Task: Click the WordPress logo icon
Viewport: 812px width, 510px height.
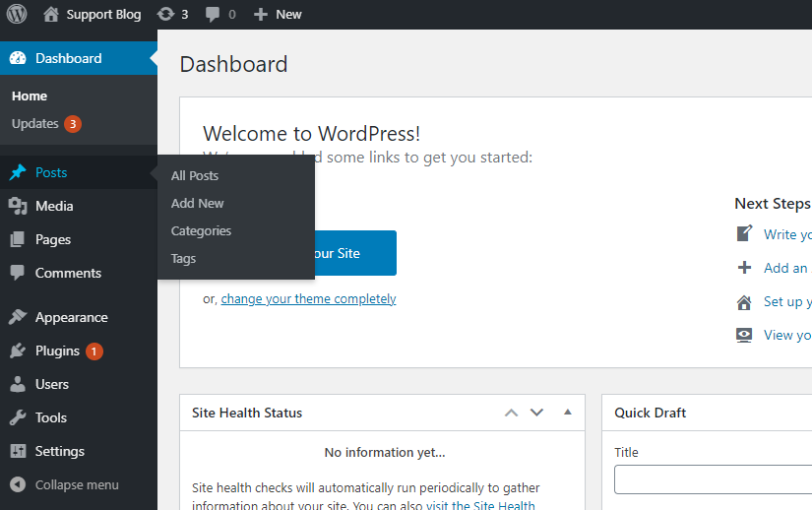Action: coord(17,14)
